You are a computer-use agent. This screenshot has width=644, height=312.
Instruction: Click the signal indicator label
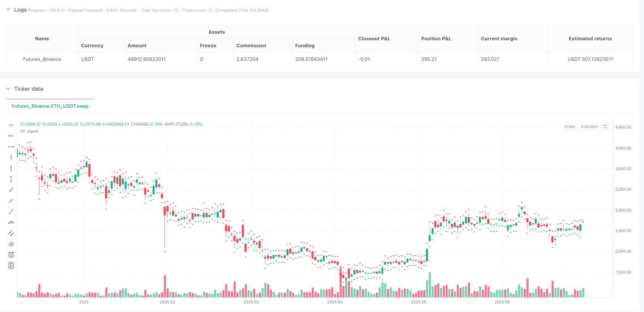tap(33, 131)
